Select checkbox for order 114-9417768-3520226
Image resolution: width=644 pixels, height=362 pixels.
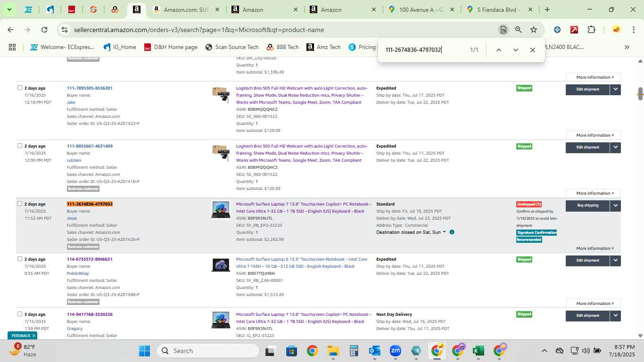click(20, 314)
